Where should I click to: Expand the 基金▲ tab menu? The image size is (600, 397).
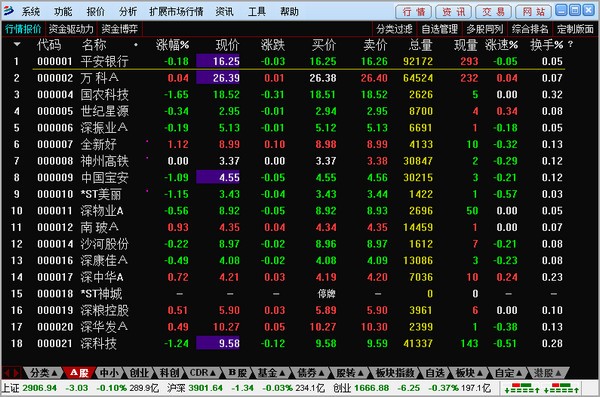[271, 372]
